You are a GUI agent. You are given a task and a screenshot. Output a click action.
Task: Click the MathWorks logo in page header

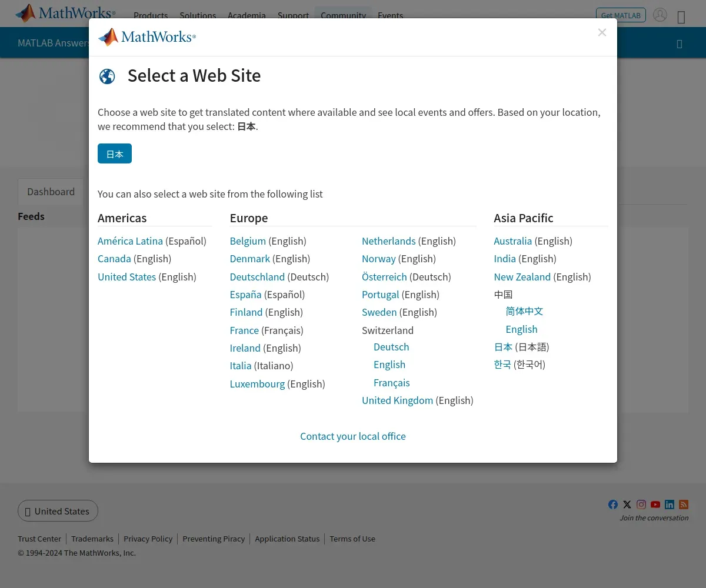point(65,13)
